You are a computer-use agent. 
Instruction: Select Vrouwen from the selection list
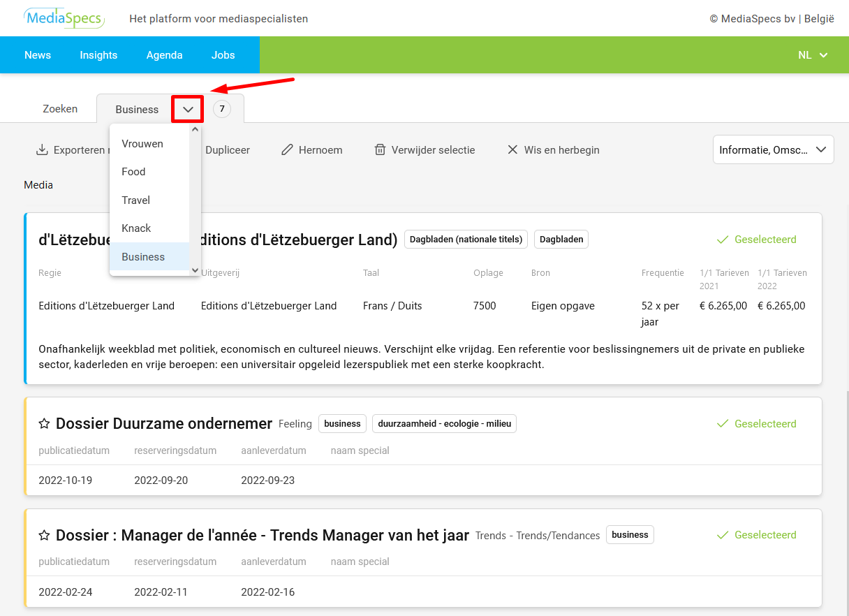142,144
